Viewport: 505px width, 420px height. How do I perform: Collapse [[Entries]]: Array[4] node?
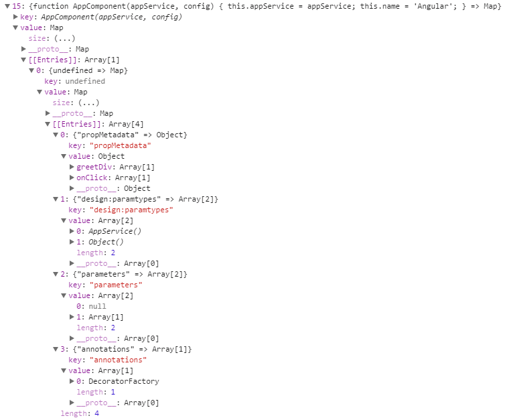coord(48,124)
